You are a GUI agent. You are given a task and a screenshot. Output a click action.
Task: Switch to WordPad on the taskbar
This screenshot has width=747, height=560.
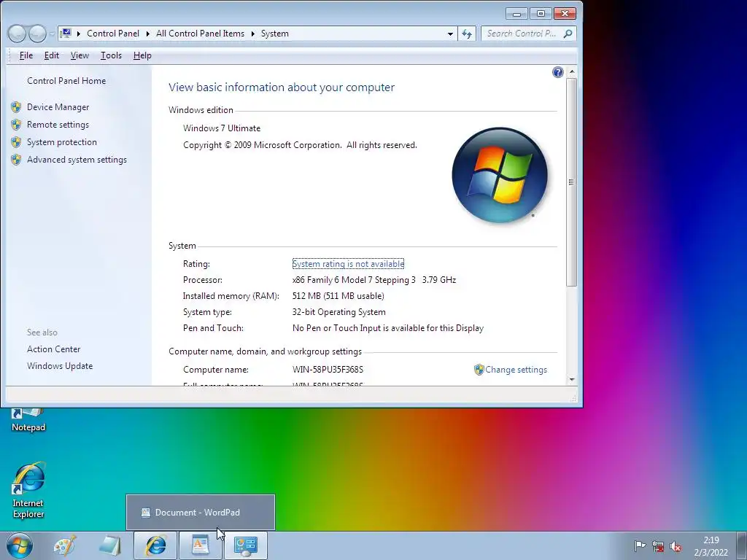201,545
